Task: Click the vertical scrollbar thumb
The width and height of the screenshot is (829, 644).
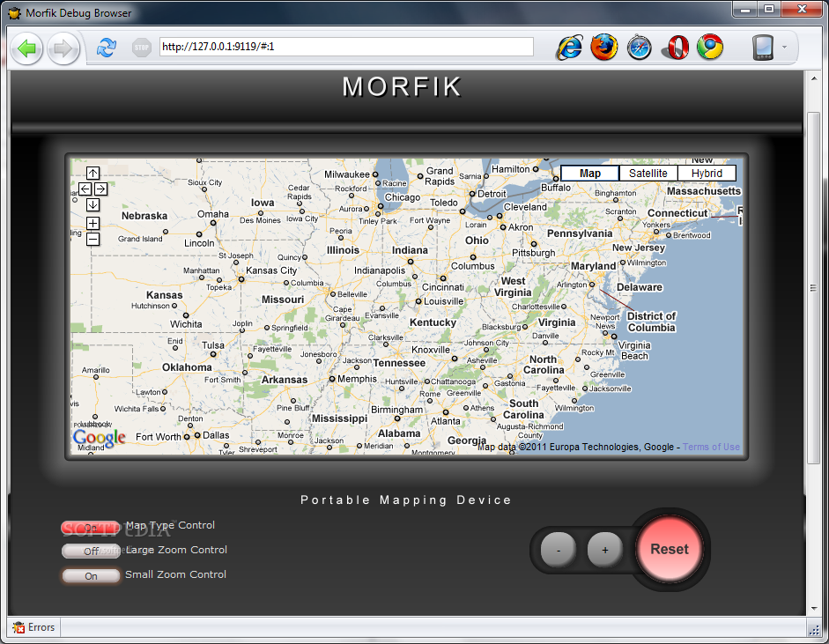Action: click(x=814, y=288)
